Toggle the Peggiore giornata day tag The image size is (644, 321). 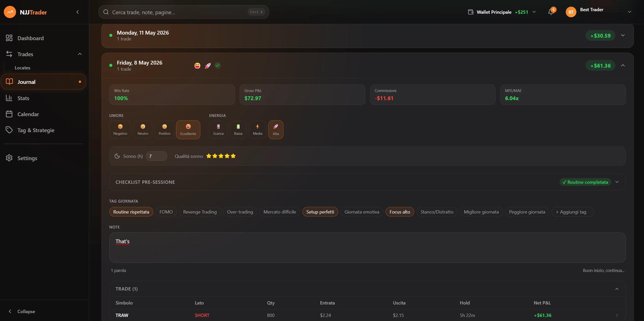click(x=527, y=212)
